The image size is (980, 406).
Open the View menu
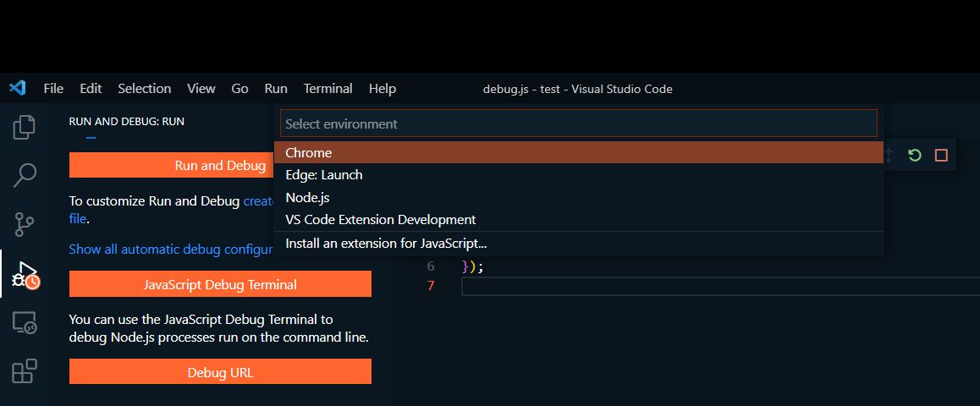(x=201, y=89)
